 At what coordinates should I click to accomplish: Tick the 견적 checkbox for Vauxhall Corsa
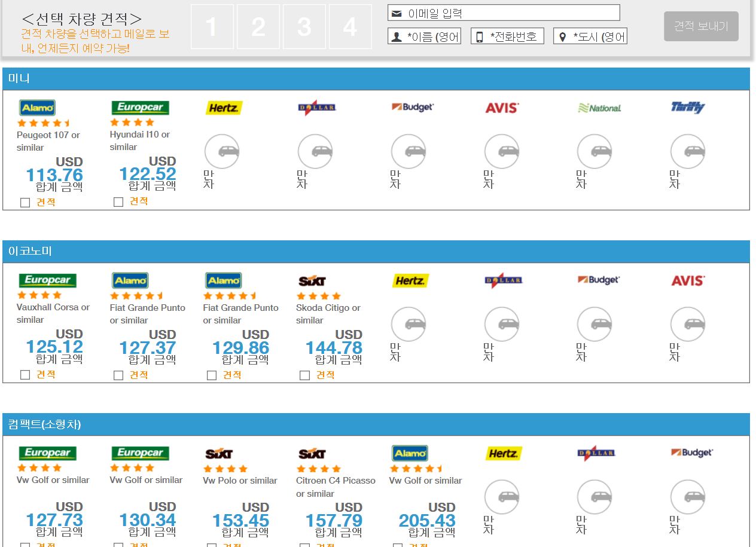(25, 375)
